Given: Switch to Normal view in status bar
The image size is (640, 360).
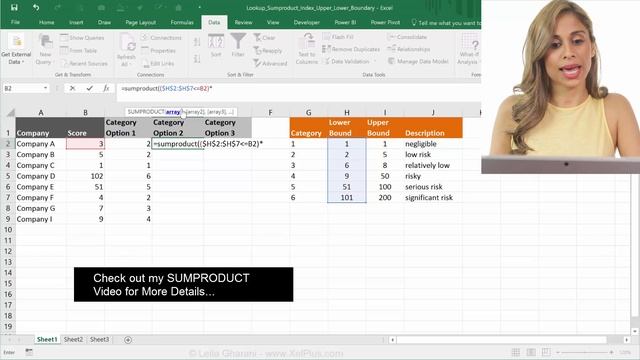Looking at the screenshot, I should point(516,352).
